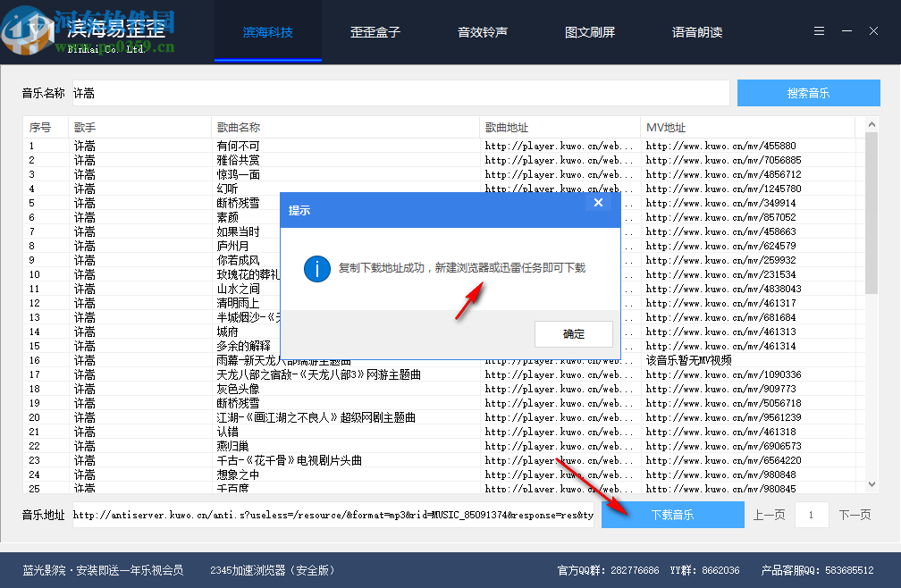The image size is (901, 588).
Task: Click the 产品客服QQ number
Action: coord(849,570)
